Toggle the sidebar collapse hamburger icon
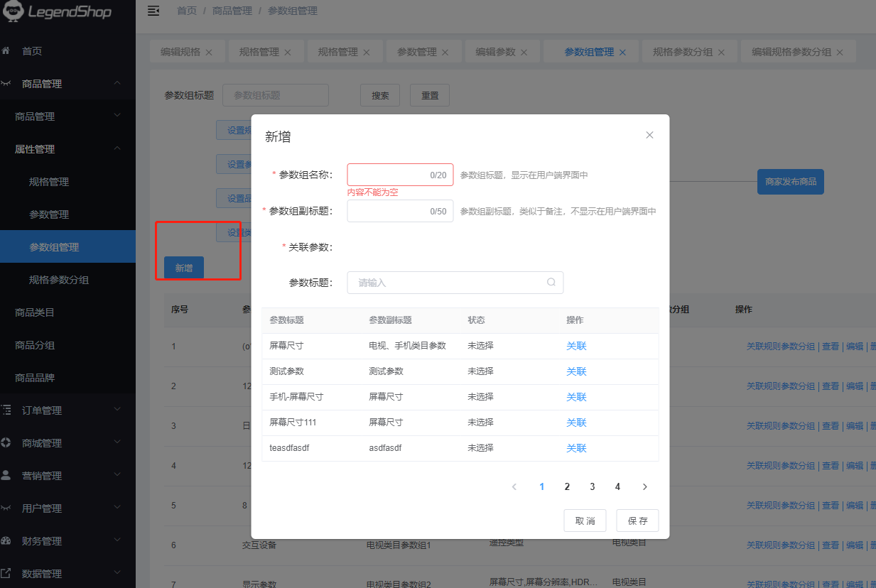The height and width of the screenshot is (588, 876). (x=153, y=11)
